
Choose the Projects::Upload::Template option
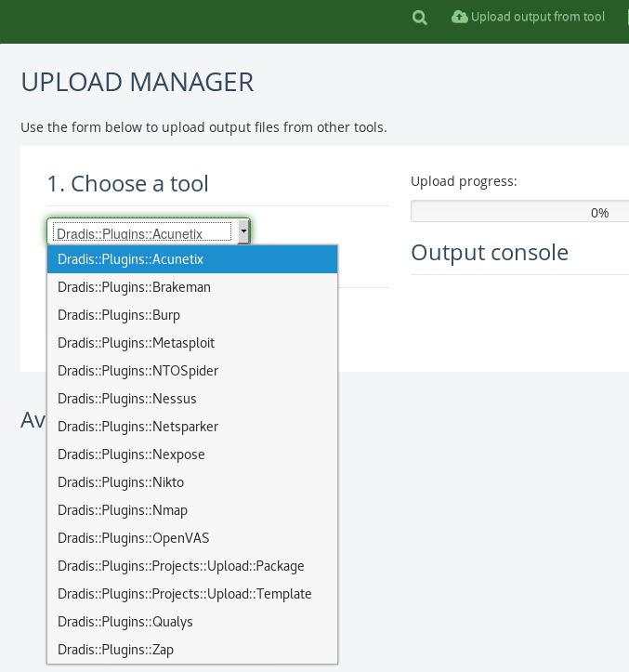pos(192,594)
